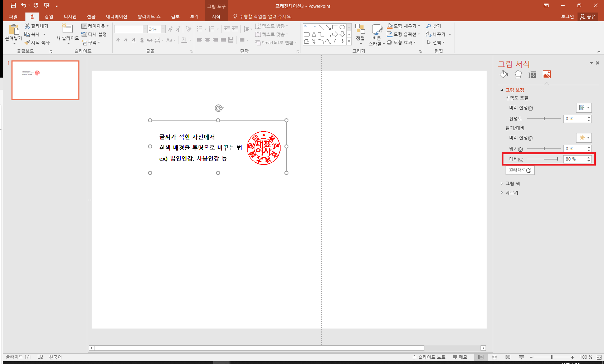Click the Paste (붙여넣기) clipboard icon
Viewport: 604px width, 364px height.
14,29
